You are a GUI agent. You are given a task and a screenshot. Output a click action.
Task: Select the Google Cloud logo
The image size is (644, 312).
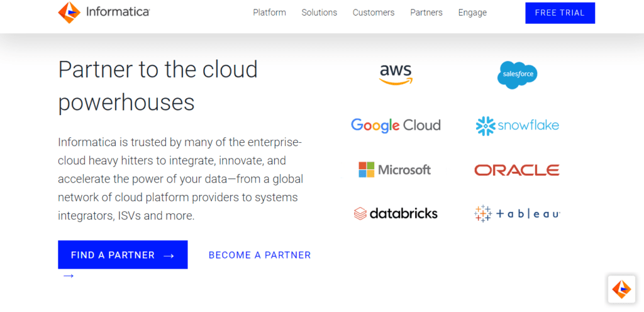pos(396,125)
